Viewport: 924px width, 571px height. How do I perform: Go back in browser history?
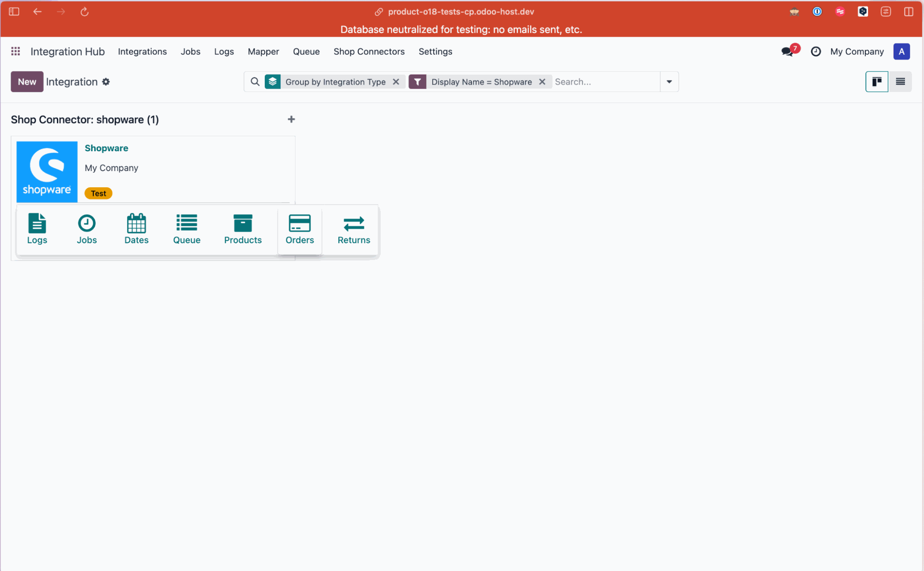click(37, 12)
